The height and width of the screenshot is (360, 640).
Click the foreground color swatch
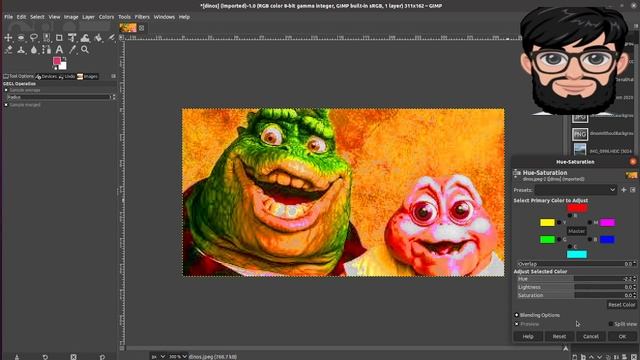(x=57, y=61)
